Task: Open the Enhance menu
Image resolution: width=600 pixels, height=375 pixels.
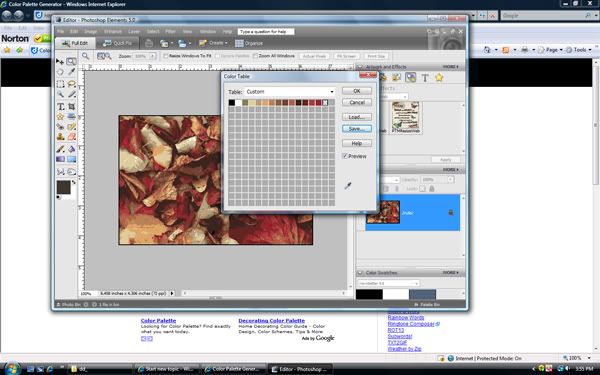Action: [x=112, y=31]
